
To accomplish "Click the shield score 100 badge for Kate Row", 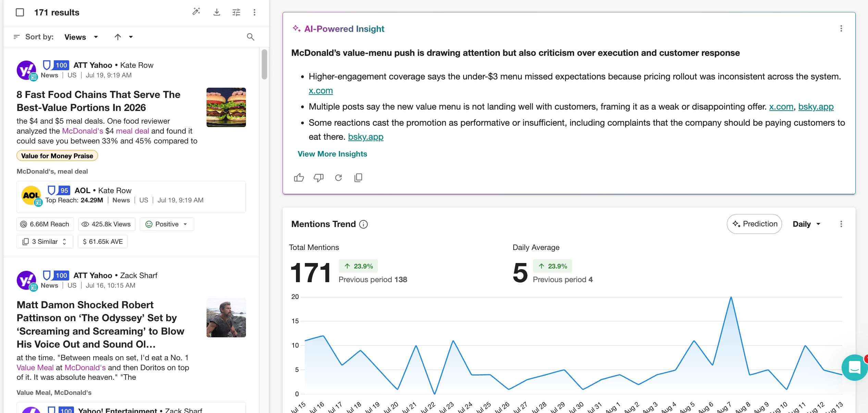I will [56, 65].
